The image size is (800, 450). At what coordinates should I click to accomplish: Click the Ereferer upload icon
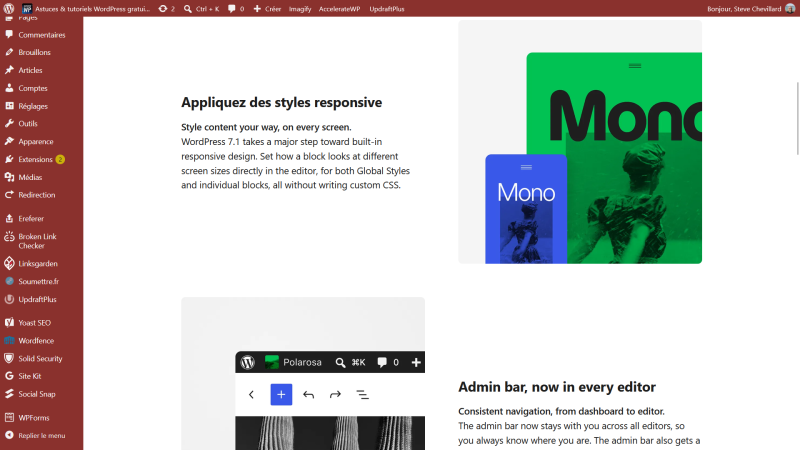[9, 218]
